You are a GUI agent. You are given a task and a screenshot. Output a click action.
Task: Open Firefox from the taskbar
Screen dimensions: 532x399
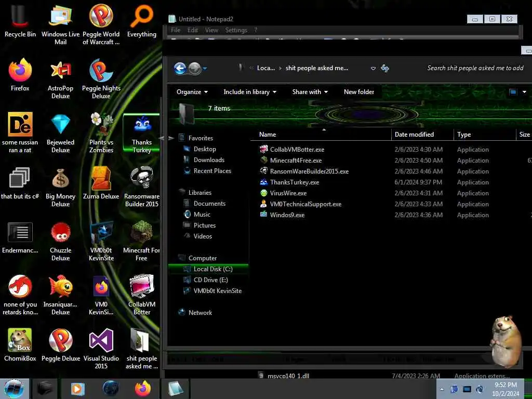(143, 389)
